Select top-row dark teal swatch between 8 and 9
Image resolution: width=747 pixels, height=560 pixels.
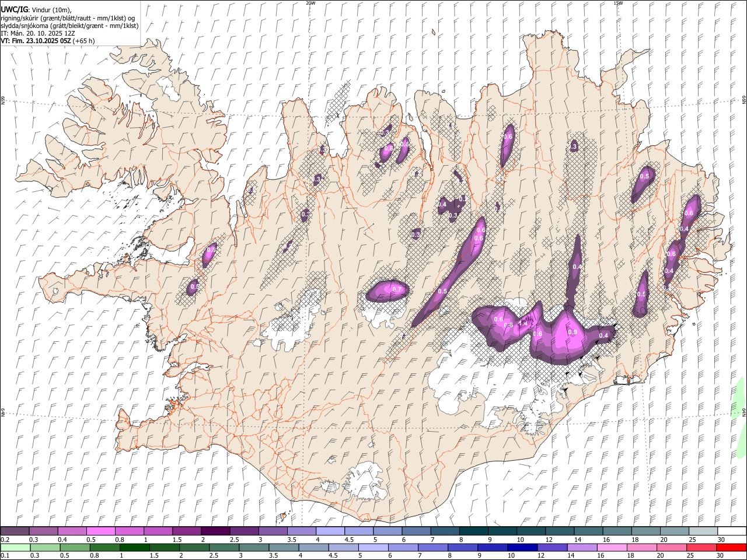[x=474, y=531]
